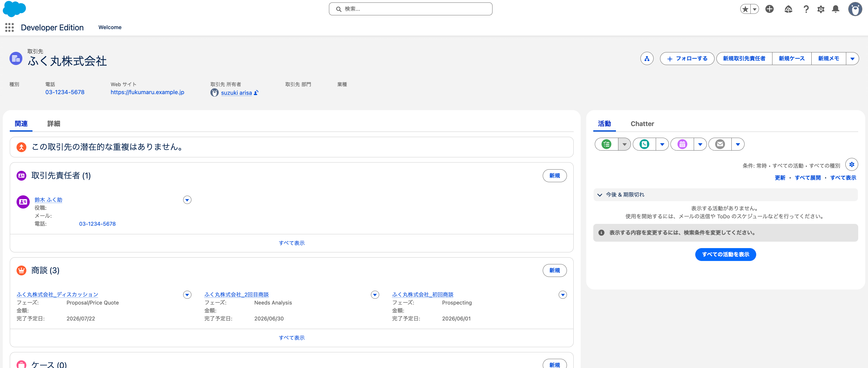Click the 更新 activity link
868x368 pixels.
tap(780, 178)
